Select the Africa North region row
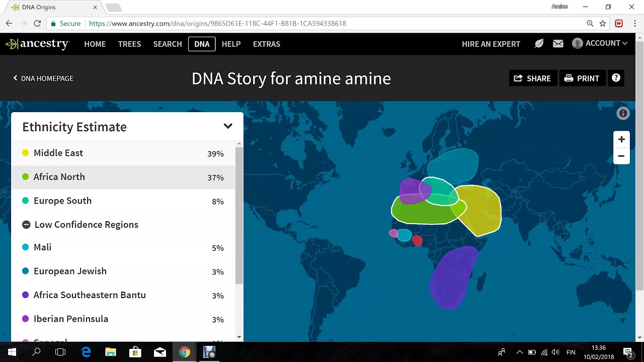The image size is (644, 362). pyautogui.click(x=123, y=177)
